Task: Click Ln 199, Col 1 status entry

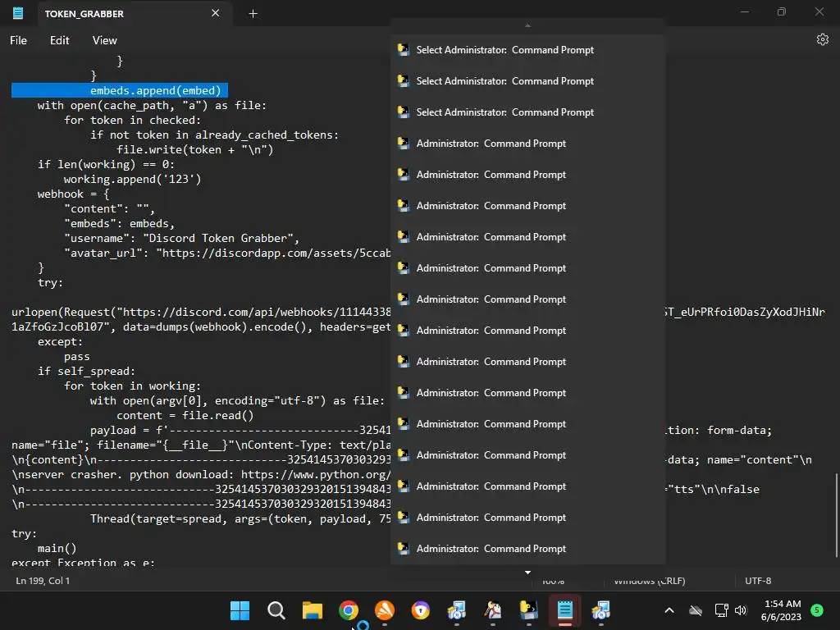Action: pos(43,581)
